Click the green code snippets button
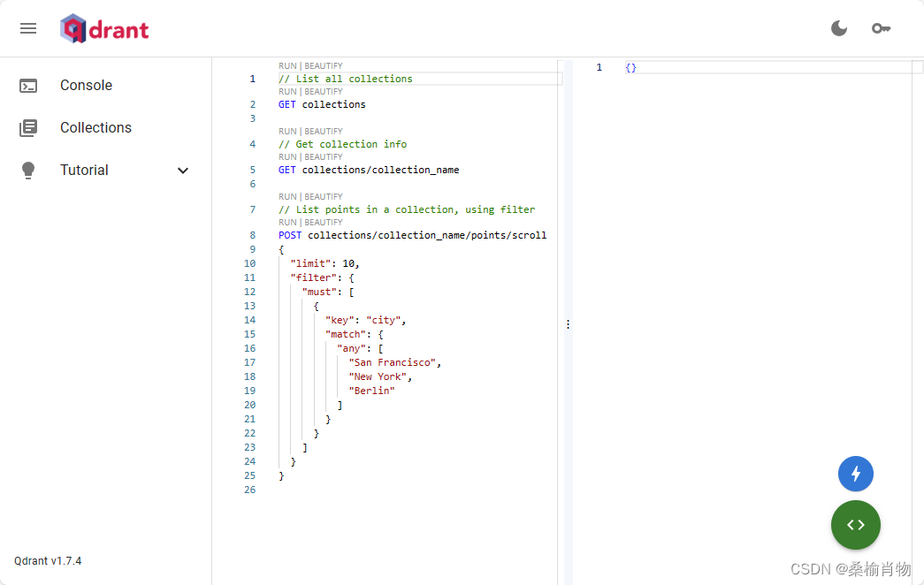This screenshot has height=585, width=924. point(856,525)
